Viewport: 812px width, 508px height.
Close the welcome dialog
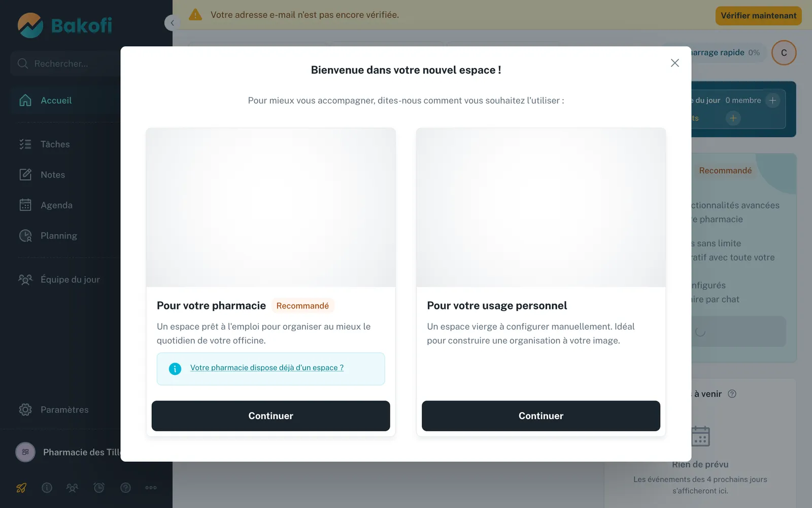(674, 63)
